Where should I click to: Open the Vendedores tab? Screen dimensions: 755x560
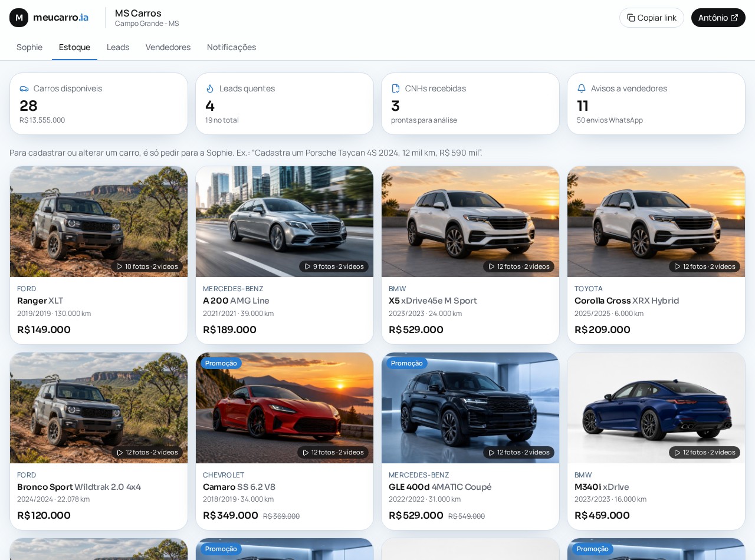pyautogui.click(x=168, y=47)
